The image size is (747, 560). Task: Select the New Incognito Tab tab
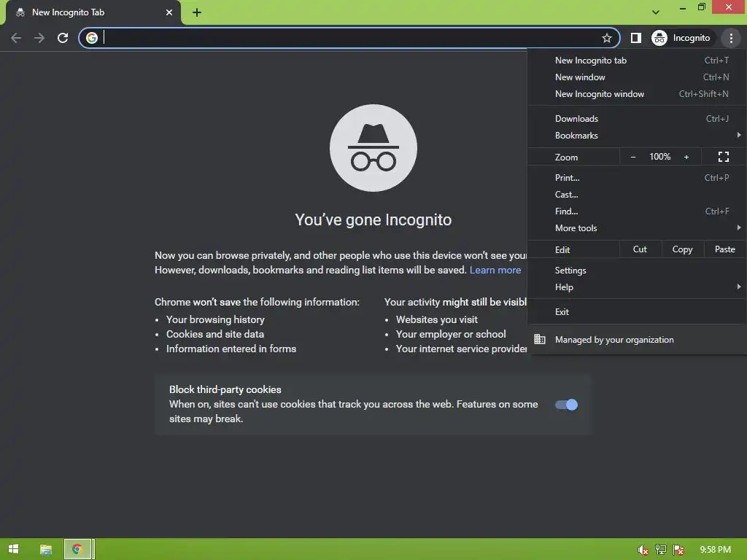[x=93, y=12]
